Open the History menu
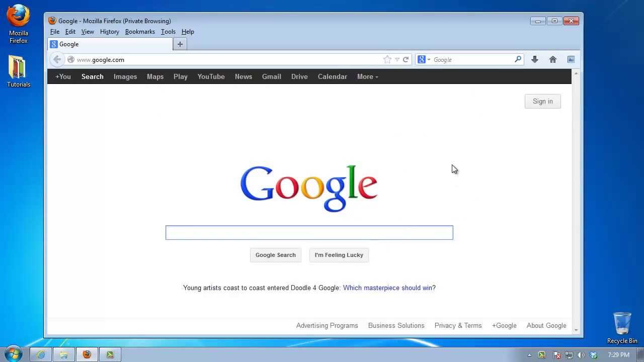Viewport: 644px width, 362px height. tap(110, 32)
